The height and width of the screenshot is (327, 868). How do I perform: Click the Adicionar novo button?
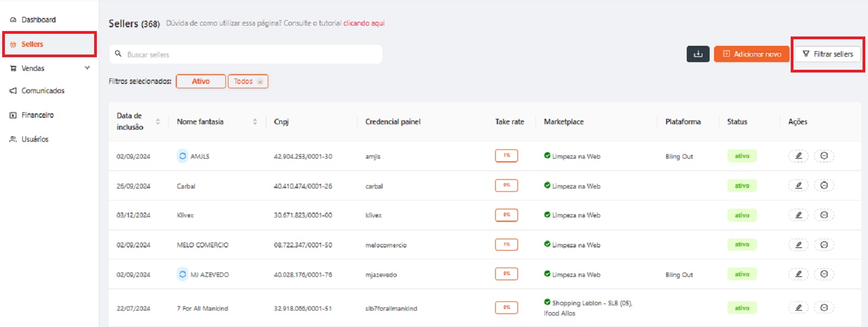coord(752,54)
